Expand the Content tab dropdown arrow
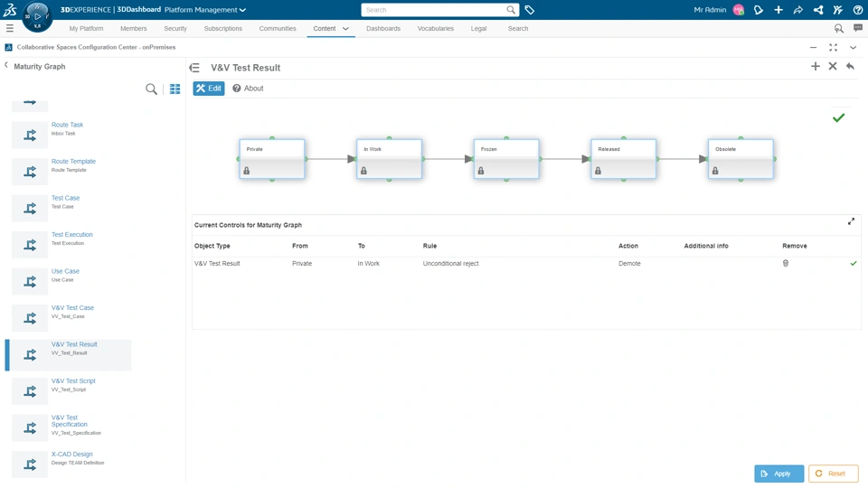This screenshot has width=868, height=488. [345, 29]
